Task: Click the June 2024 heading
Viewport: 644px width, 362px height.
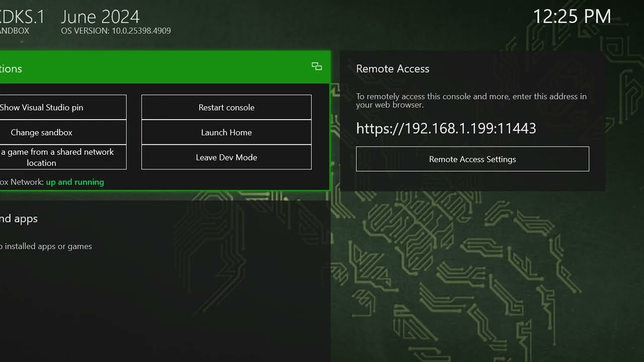Action: 100,17
